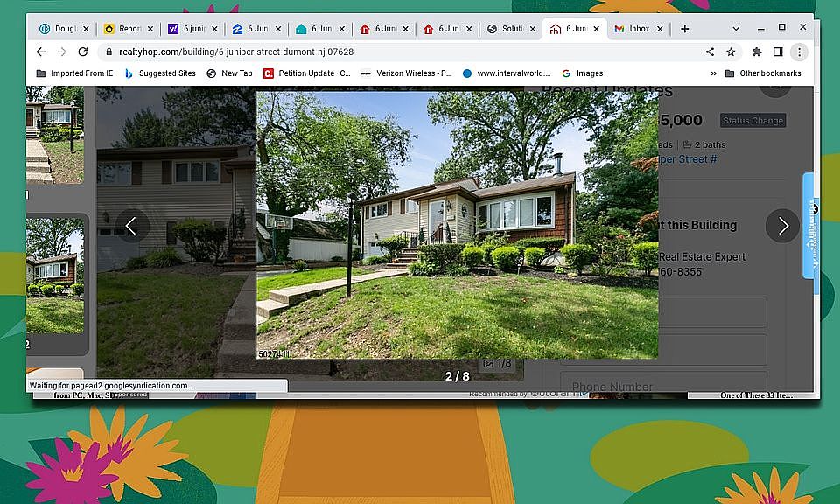
Task: Expand hidden bookmarks with double chevron
Action: [x=713, y=73]
